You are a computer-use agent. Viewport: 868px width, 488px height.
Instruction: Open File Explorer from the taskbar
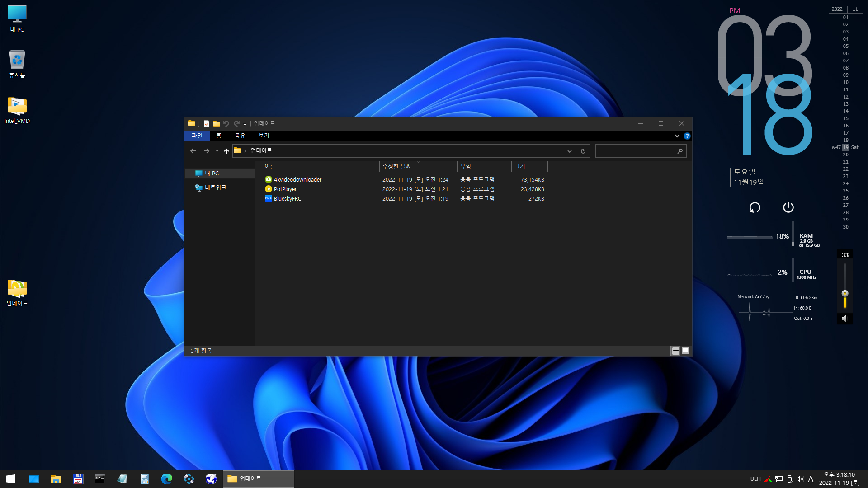point(56,479)
